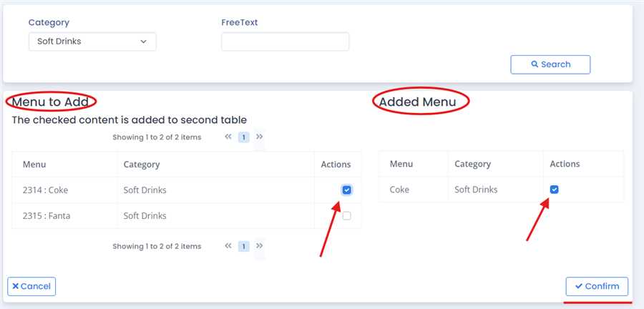644x309 pixels.
Task: Click into the FreeText input field
Action: click(285, 41)
